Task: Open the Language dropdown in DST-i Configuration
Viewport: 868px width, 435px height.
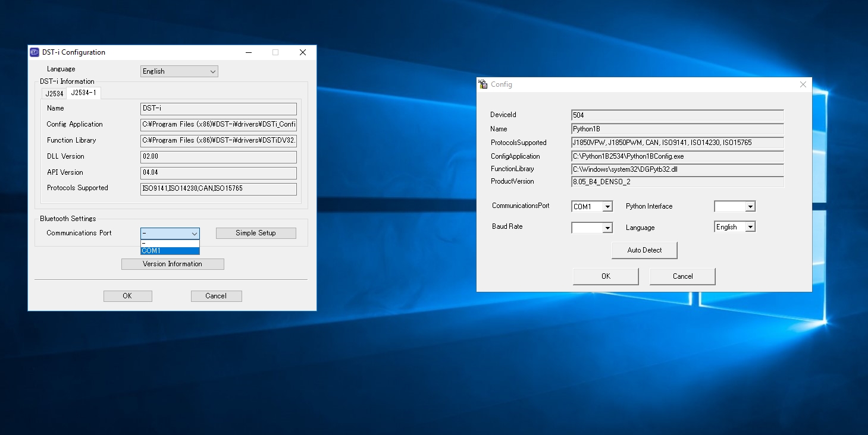Action: click(x=179, y=71)
